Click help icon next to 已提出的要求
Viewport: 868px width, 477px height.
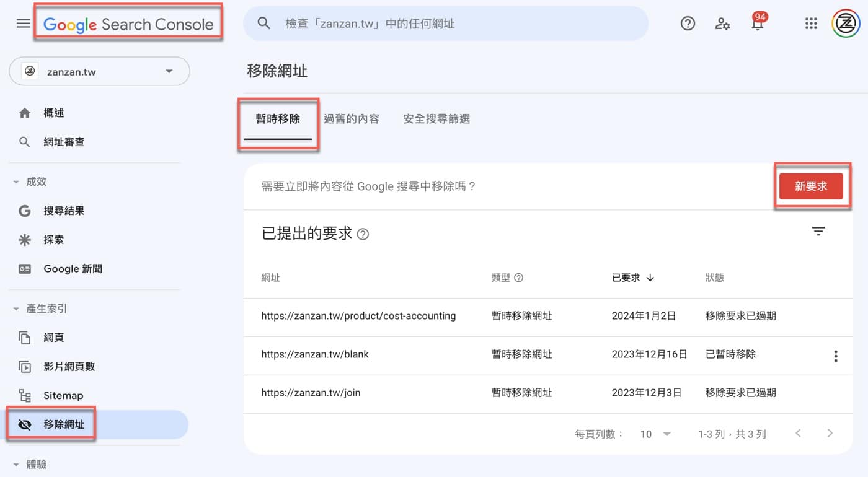pos(363,234)
